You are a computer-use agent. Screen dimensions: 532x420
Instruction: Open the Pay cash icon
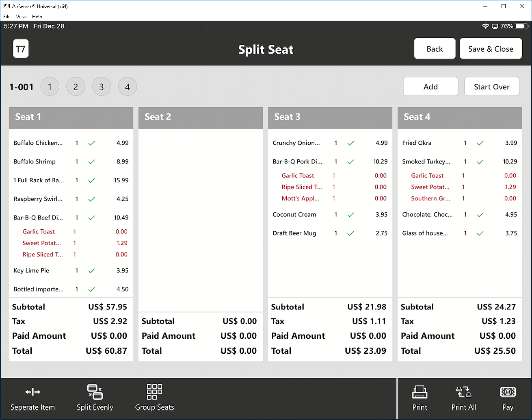pyautogui.click(x=508, y=392)
